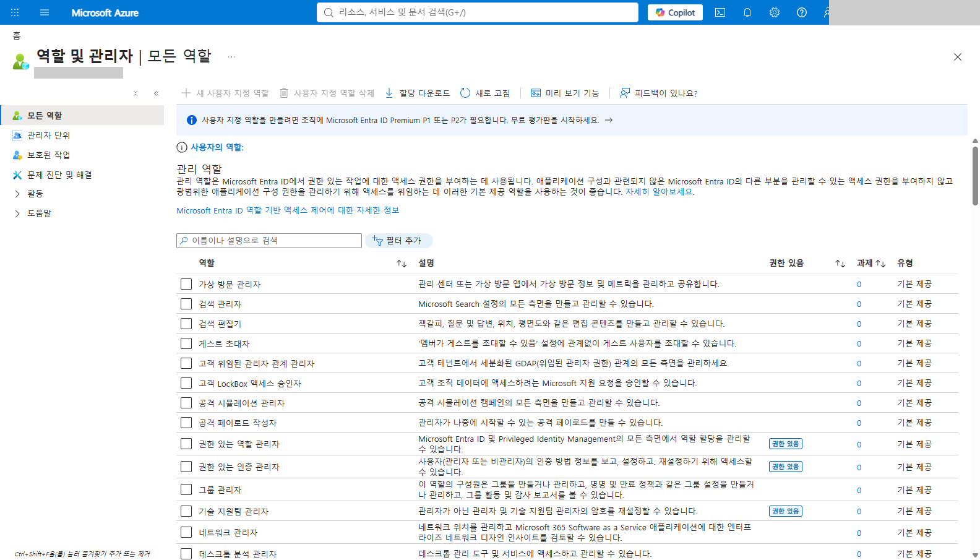Image resolution: width=980 pixels, height=560 pixels.
Task: Click 할당 다운로드 download button
Action: [x=417, y=93]
